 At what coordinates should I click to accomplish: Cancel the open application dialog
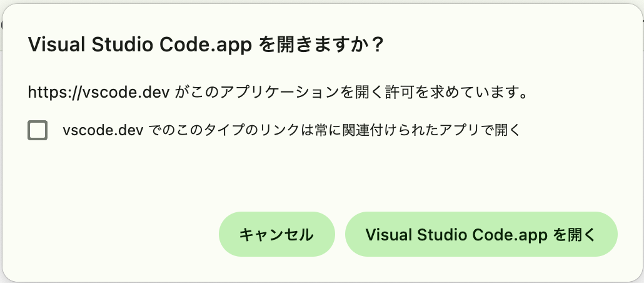point(277,234)
